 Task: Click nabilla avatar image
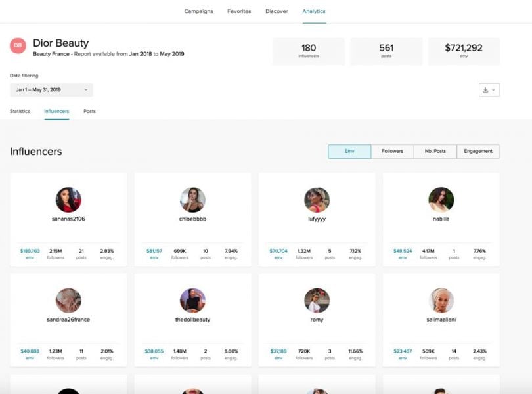click(441, 200)
